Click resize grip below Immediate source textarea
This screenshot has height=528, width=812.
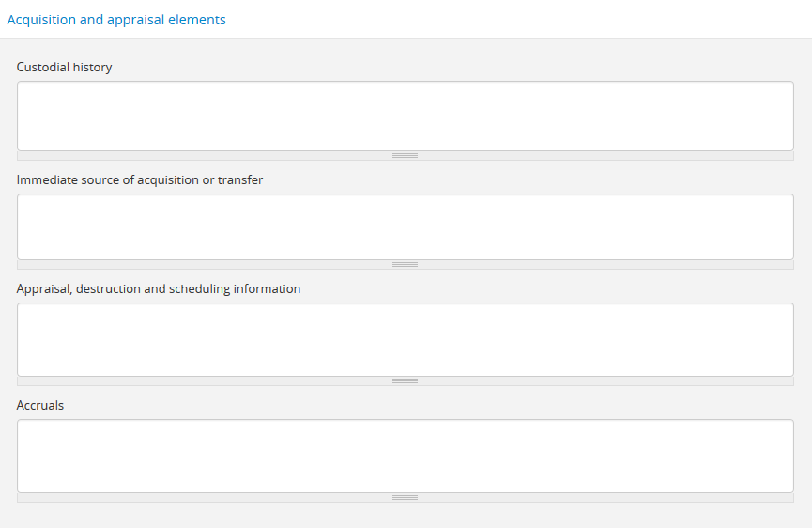[405, 265]
